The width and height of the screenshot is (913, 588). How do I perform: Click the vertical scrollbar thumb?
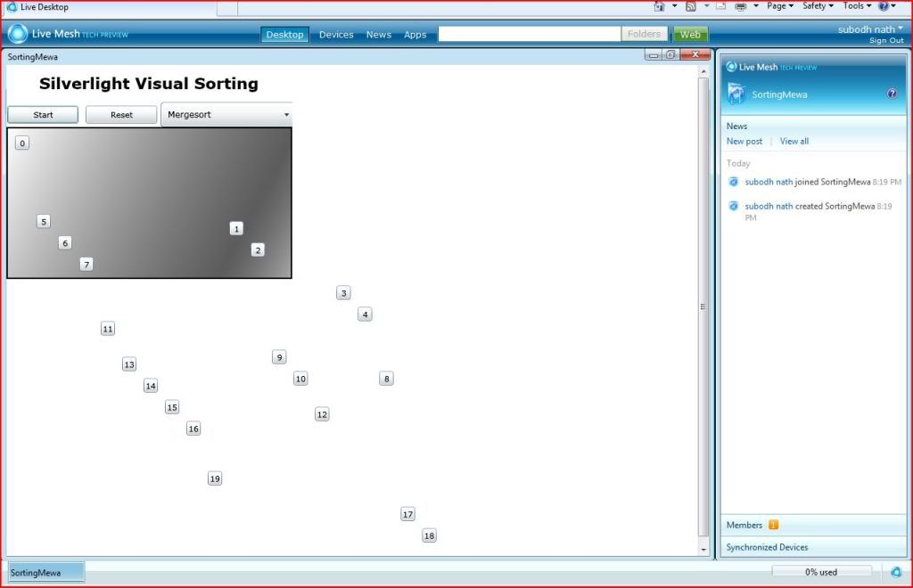703,306
